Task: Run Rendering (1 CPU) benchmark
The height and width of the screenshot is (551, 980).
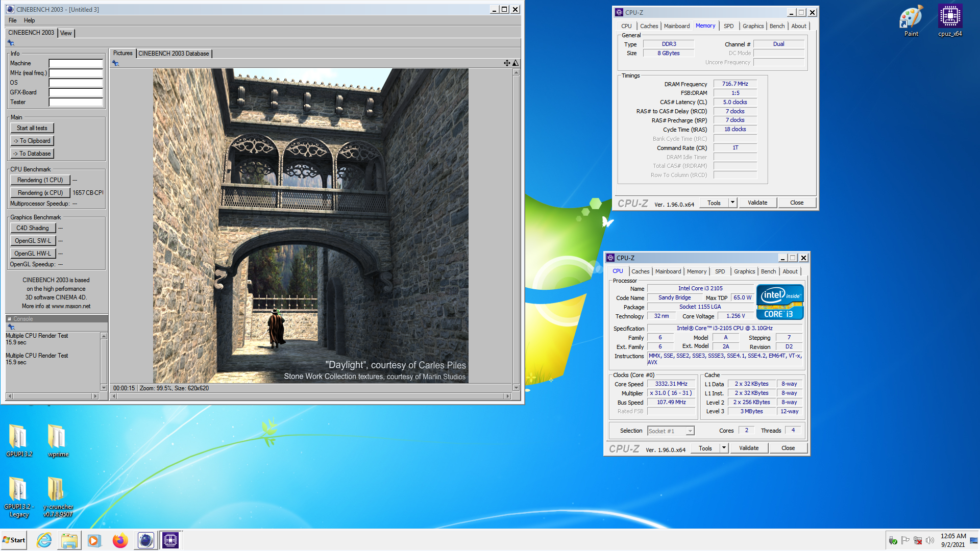Action: (40, 180)
